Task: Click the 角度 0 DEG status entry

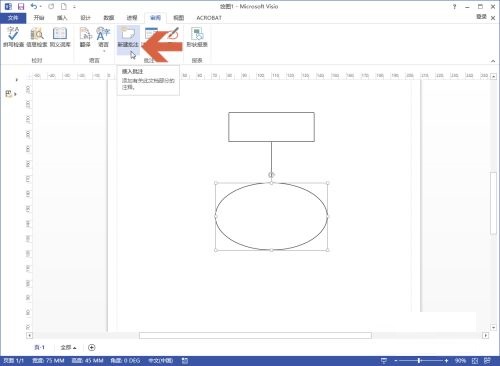Action: pyautogui.click(x=125, y=361)
